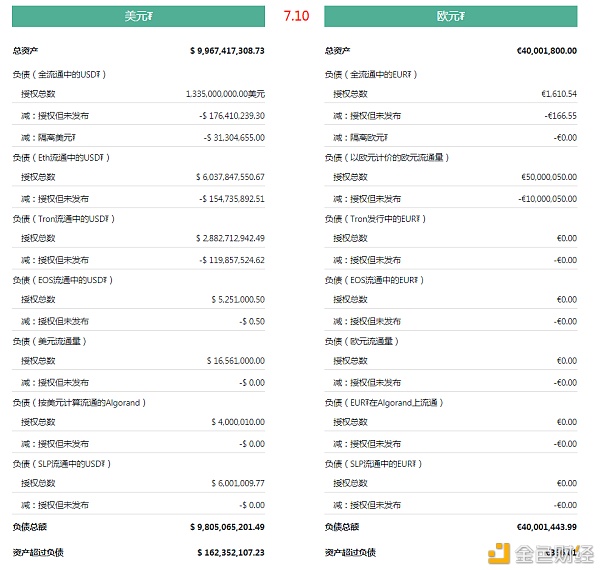Click 金色财经 watermark text
The image size is (600, 570).
(x=554, y=554)
